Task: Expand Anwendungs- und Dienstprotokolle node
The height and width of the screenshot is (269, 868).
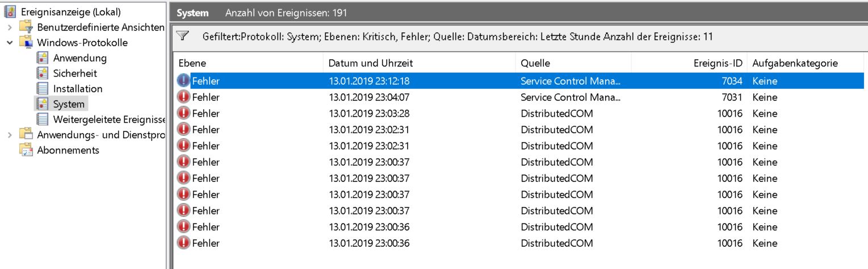Action: 8,135
